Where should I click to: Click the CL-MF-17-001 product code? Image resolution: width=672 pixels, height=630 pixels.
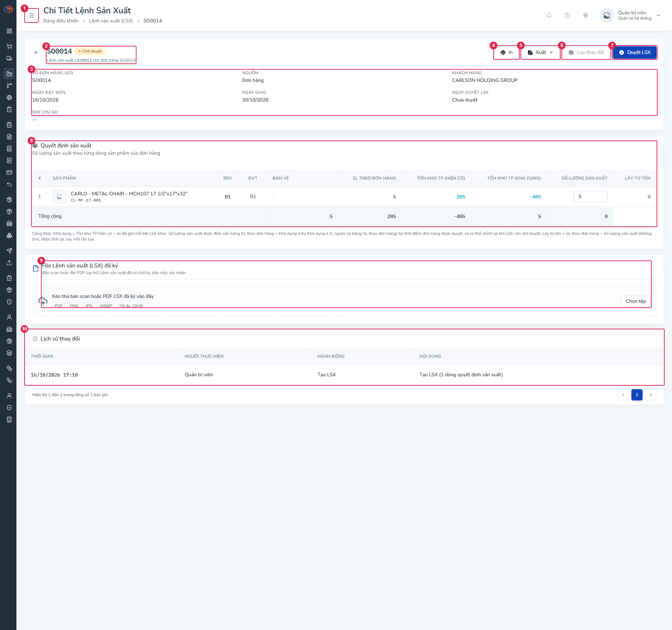(x=86, y=201)
